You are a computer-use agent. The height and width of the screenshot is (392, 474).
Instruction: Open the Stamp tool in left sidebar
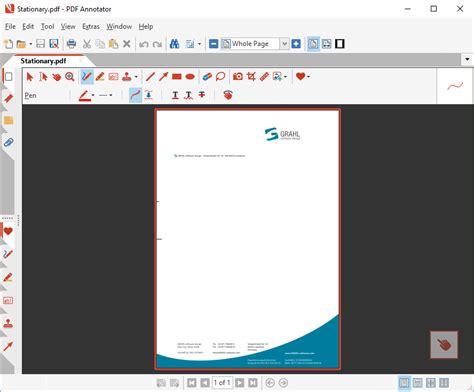(x=8, y=323)
